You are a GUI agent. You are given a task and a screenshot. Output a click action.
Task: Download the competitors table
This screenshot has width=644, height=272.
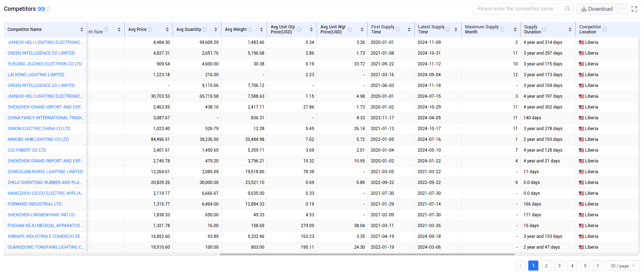coord(597,9)
